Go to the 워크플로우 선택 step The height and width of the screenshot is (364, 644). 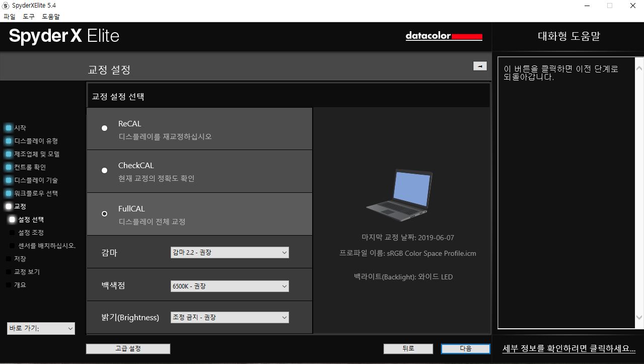(x=31, y=193)
